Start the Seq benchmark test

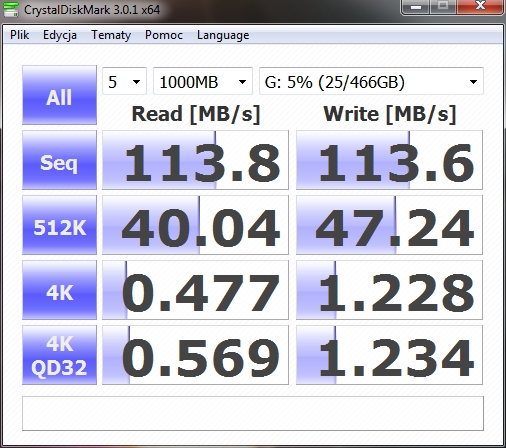(59, 160)
